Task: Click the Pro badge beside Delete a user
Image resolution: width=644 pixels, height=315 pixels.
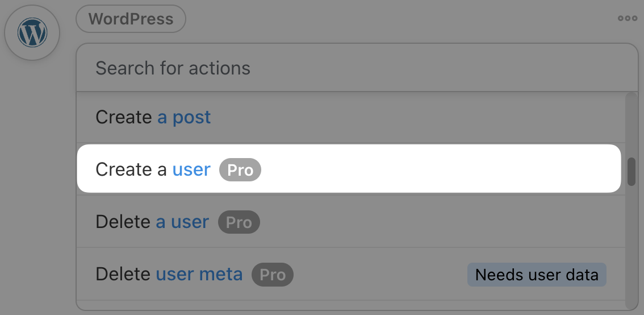Action: (x=239, y=222)
